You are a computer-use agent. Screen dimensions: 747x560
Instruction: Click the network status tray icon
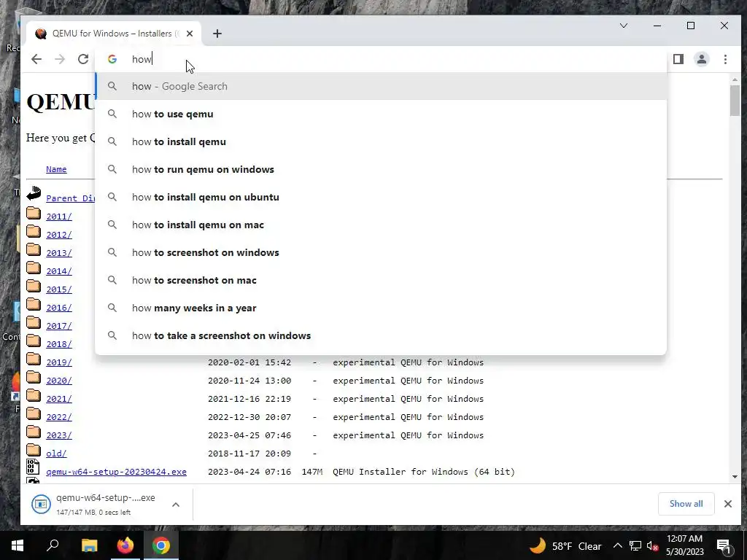tap(635, 545)
